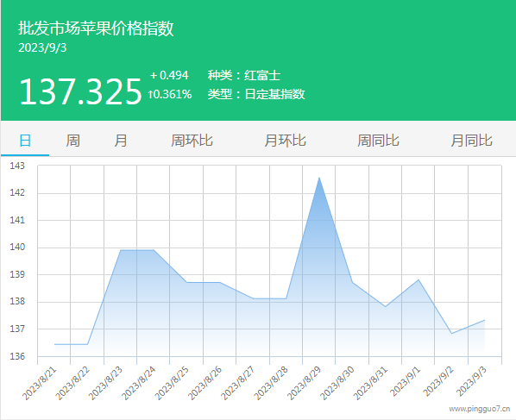The width and height of the screenshot is (516, 420).
Task: Click the 2023/8/21 starting data point
Action: coord(54,344)
